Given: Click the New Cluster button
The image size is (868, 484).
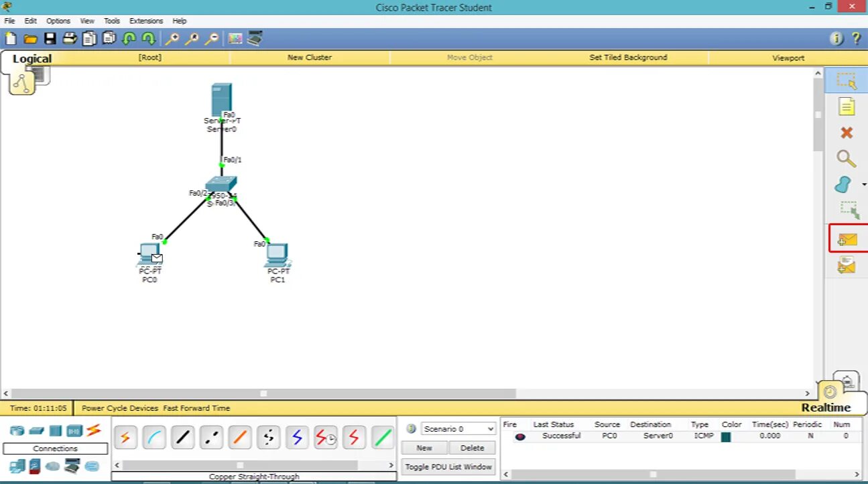Looking at the screenshot, I should pyautogui.click(x=310, y=58).
